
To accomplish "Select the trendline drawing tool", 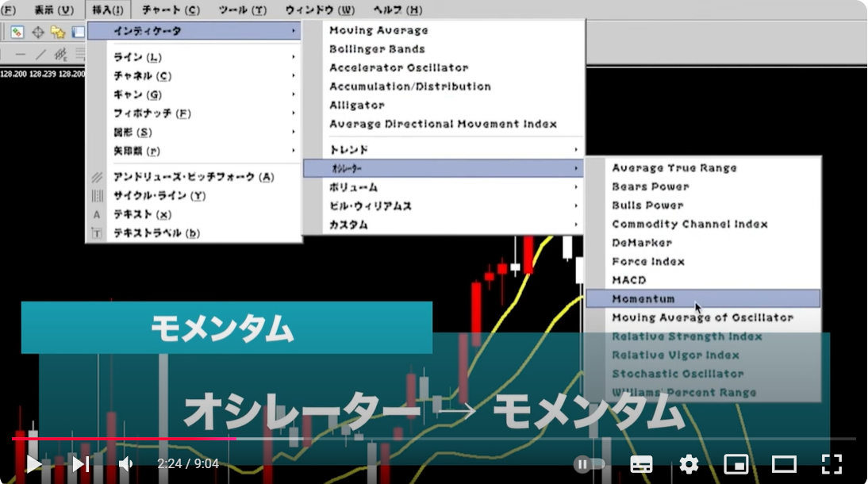I will coord(40,54).
